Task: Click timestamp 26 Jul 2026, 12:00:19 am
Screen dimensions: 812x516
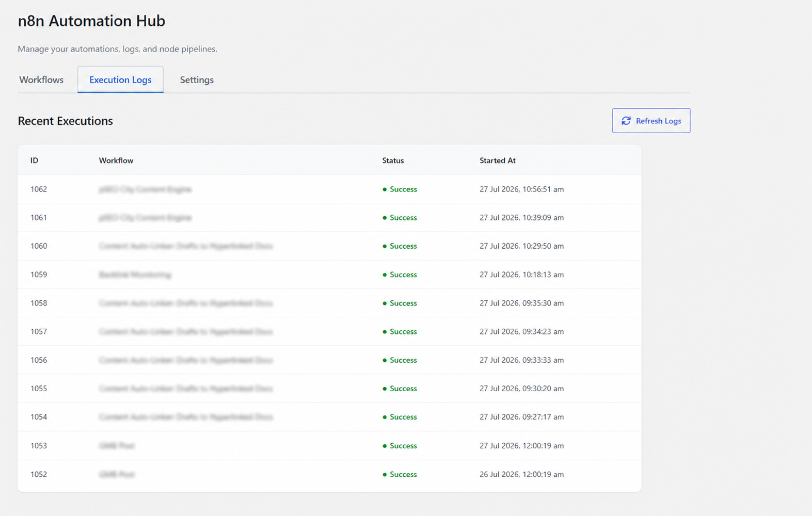Action: click(521, 474)
